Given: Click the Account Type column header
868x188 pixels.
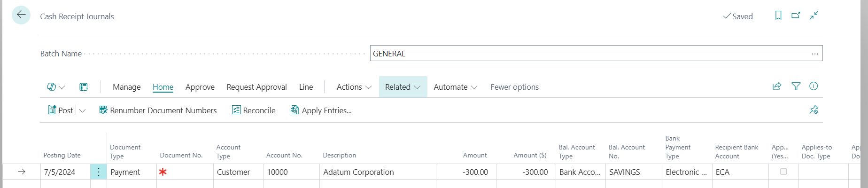Looking at the screenshot, I should [x=228, y=151].
